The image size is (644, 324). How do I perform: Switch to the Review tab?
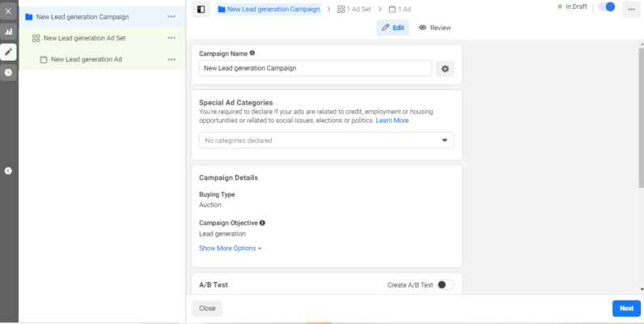click(434, 28)
